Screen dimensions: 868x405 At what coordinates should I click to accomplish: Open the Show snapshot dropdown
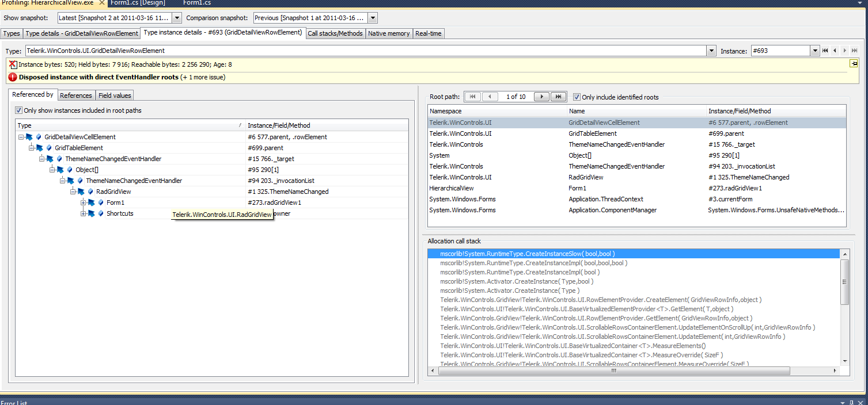click(177, 18)
